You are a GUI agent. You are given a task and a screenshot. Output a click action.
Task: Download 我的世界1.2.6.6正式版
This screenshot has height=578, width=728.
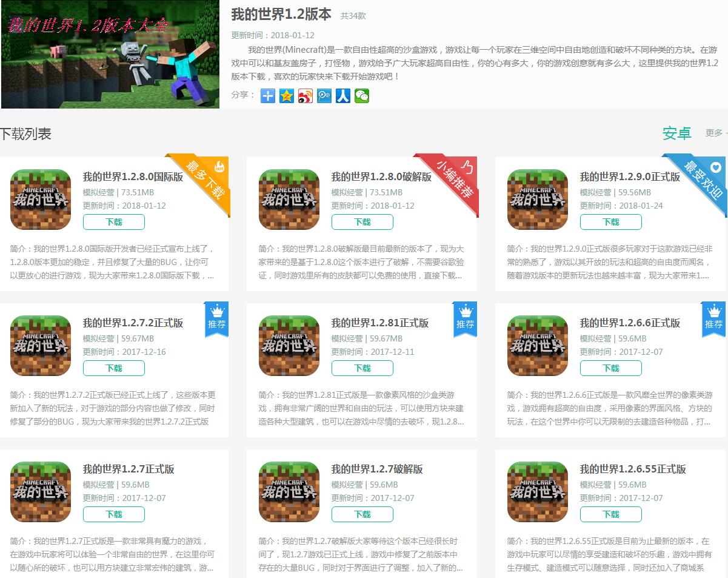click(611, 368)
